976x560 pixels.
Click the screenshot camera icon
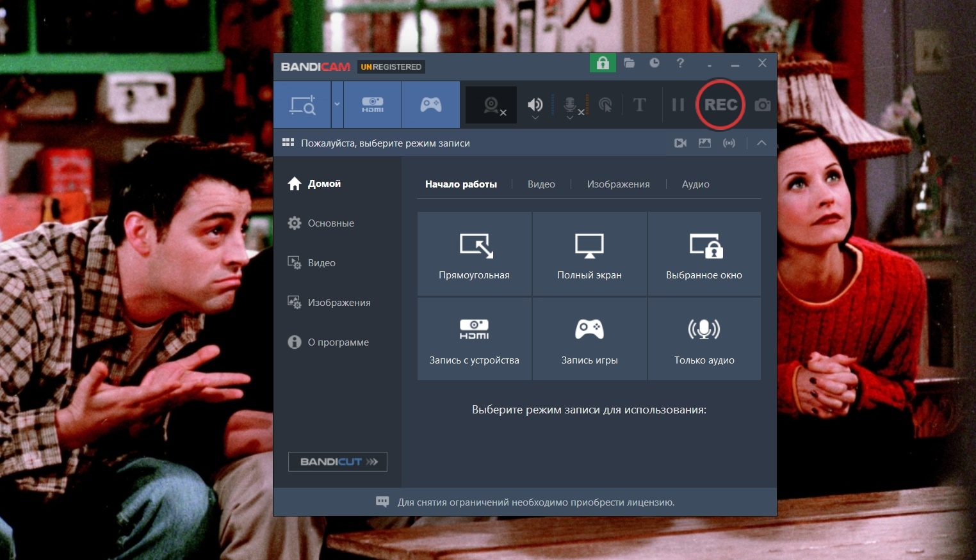[762, 105]
